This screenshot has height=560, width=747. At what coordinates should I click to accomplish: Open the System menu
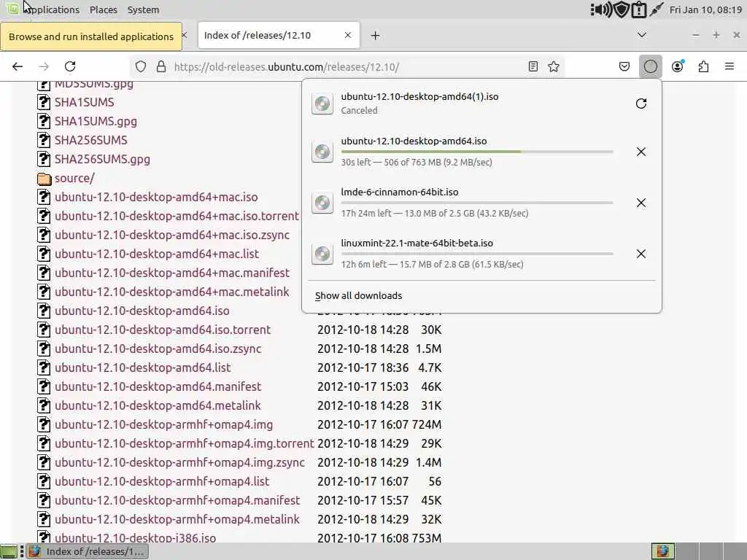(x=144, y=9)
